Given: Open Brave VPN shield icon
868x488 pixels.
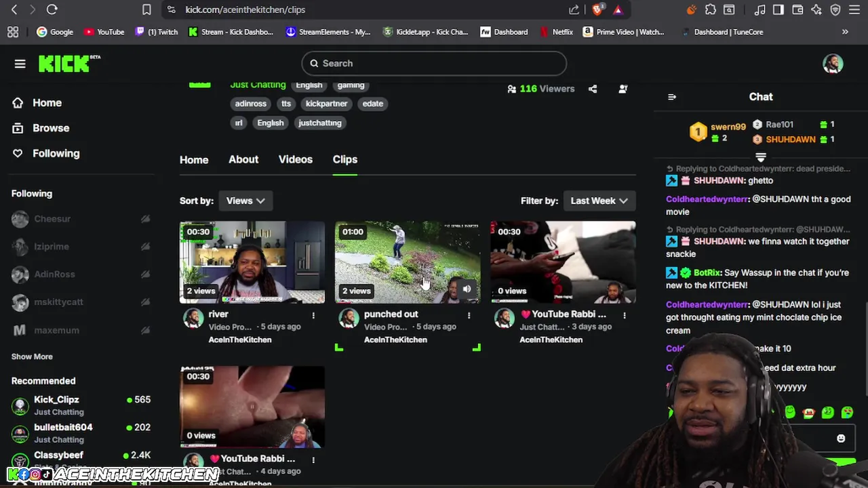Looking at the screenshot, I should click(835, 9).
